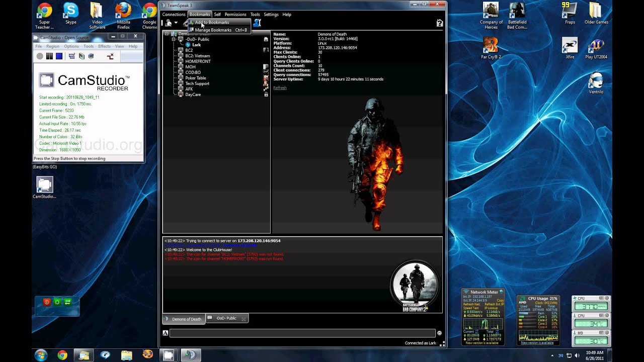Select user Lark in channel tree
The width and height of the screenshot is (644, 362).
(196, 45)
